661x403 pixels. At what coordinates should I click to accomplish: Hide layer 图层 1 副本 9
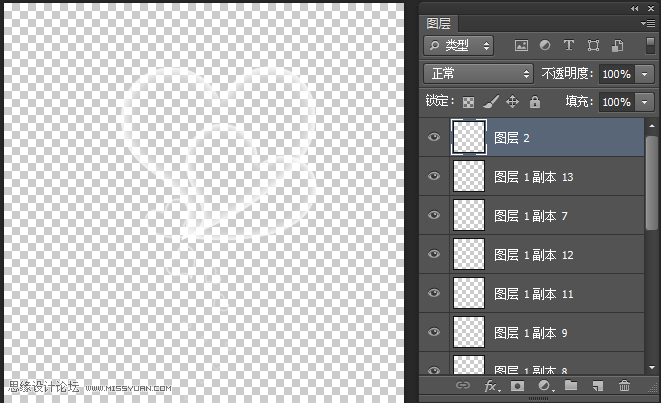[x=434, y=332]
